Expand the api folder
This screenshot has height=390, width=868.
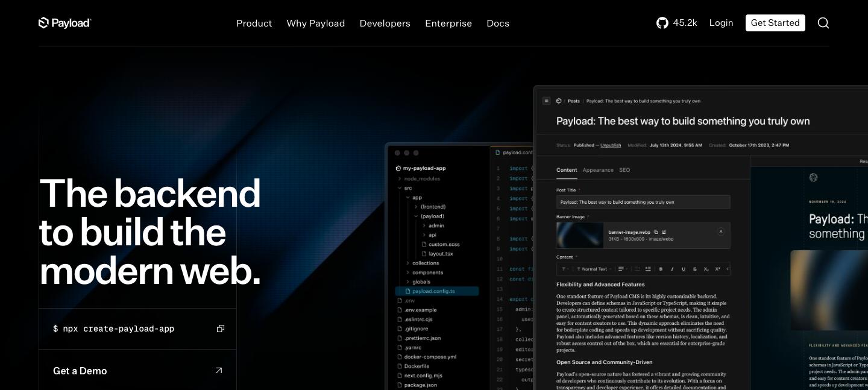coord(424,235)
